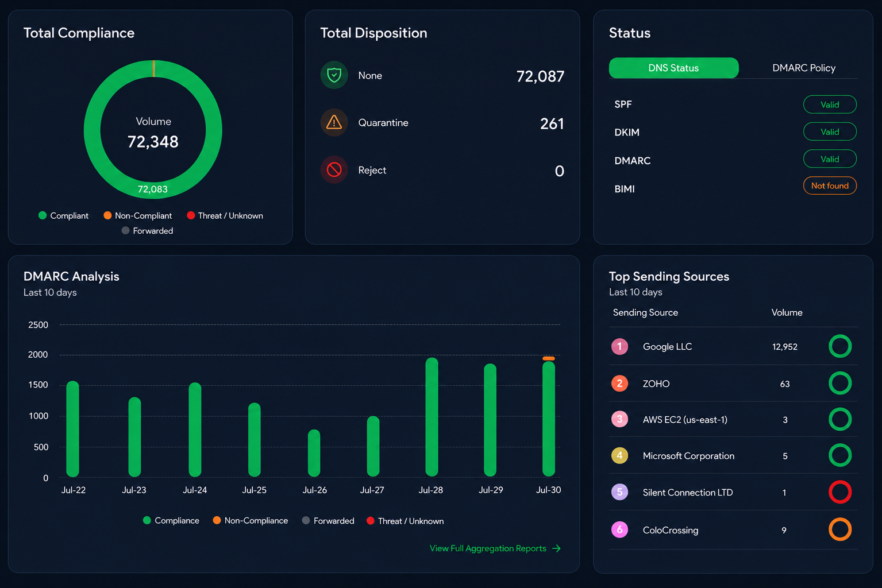Click the arrow icon after View Full Aggregation Reports
Screen dimensions: 882x588
tap(556, 548)
